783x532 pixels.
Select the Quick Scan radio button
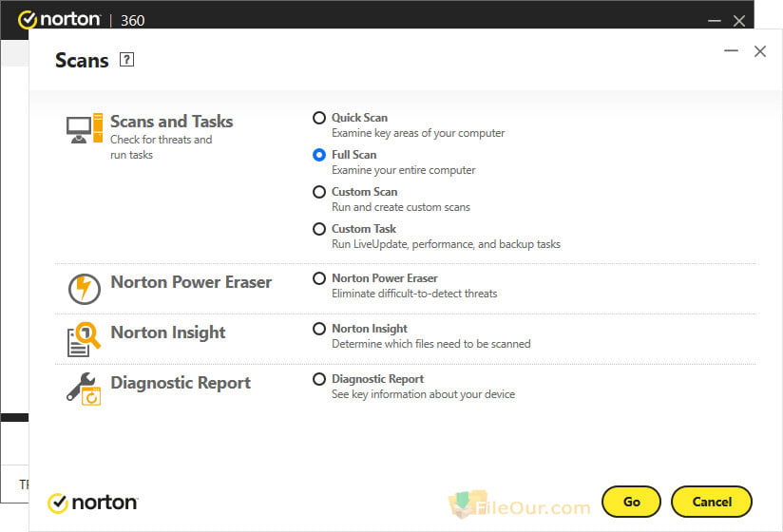(319, 118)
